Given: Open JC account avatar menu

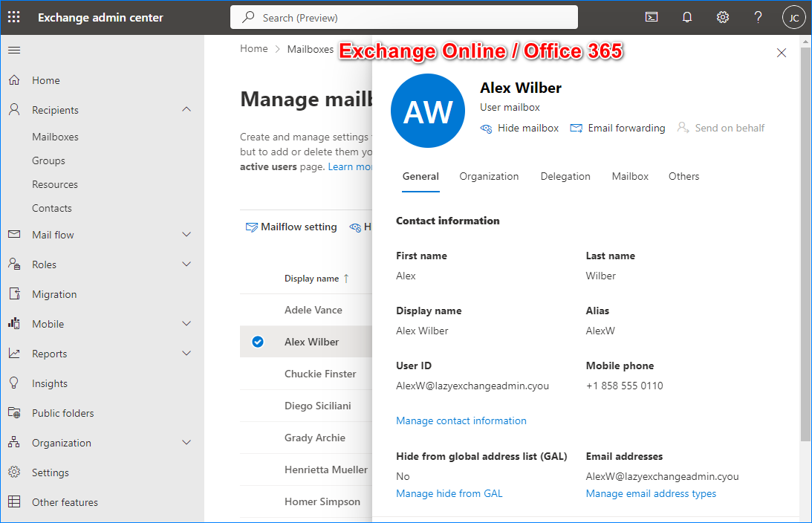Looking at the screenshot, I should [x=793, y=18].
